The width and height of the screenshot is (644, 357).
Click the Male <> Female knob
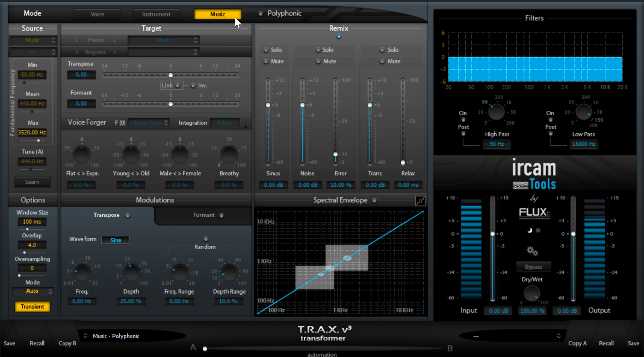180,154
